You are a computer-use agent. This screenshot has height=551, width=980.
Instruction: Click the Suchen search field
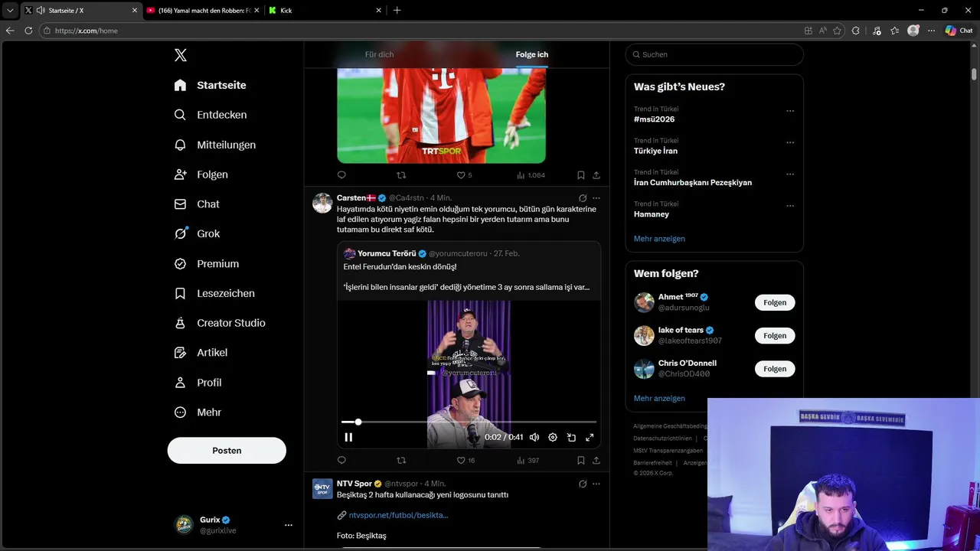click(x=714, y=54)
